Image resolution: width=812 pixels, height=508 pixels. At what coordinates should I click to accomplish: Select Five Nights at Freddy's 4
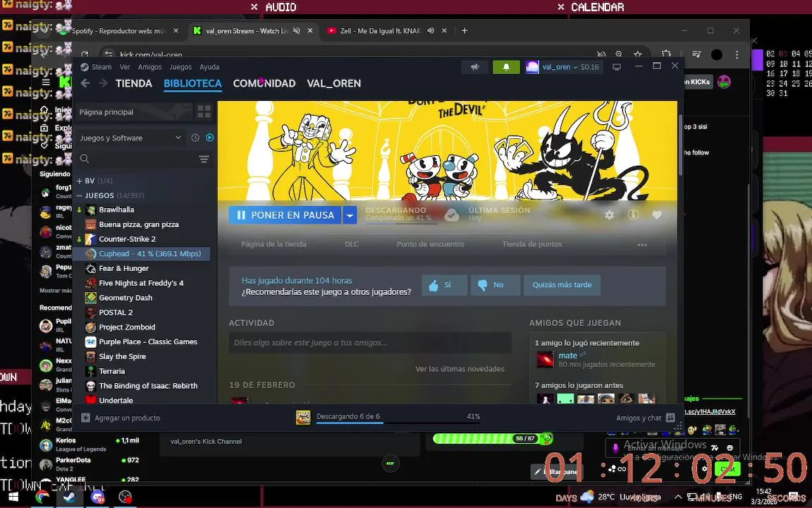(141, 283)
